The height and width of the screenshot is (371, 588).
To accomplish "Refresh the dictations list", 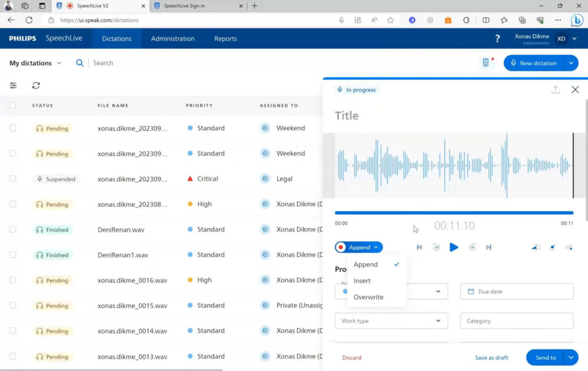I will tap(36, 85).
